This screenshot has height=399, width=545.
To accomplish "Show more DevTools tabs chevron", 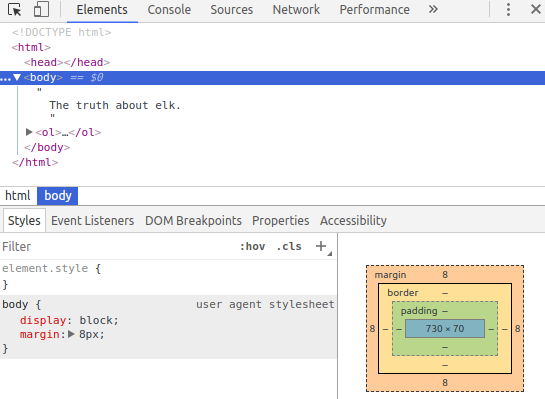I will [x=433, y=9].
